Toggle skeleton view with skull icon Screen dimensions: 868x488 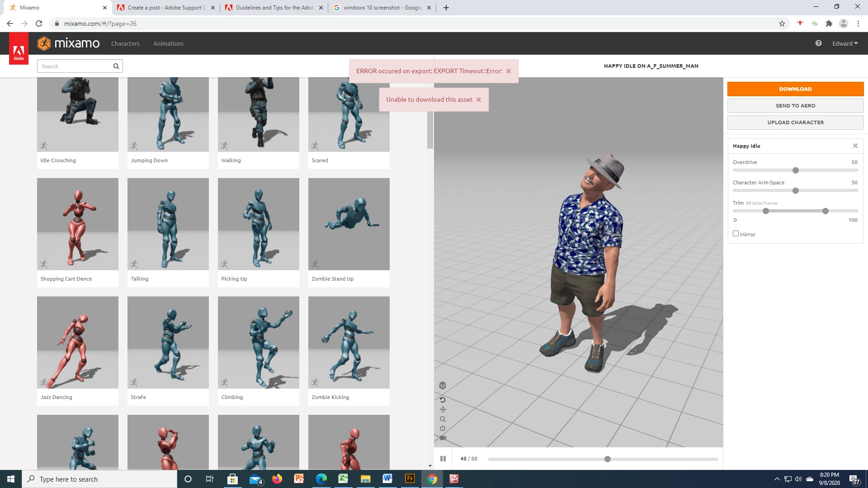tap(443, 385)
